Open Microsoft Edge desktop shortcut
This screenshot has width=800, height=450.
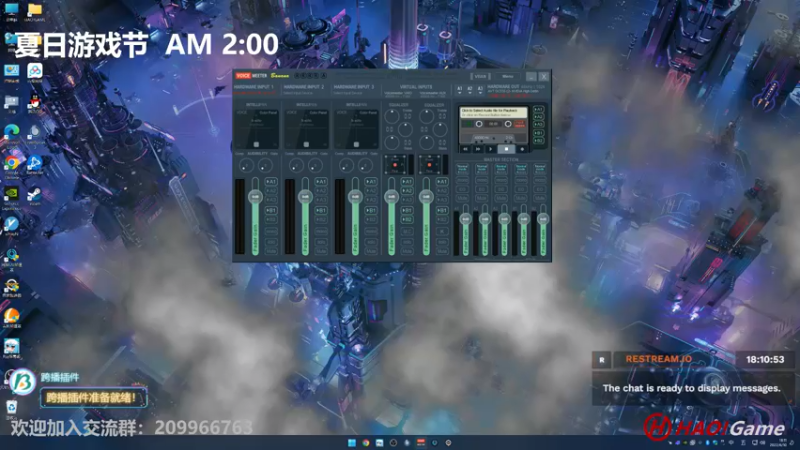11,132
